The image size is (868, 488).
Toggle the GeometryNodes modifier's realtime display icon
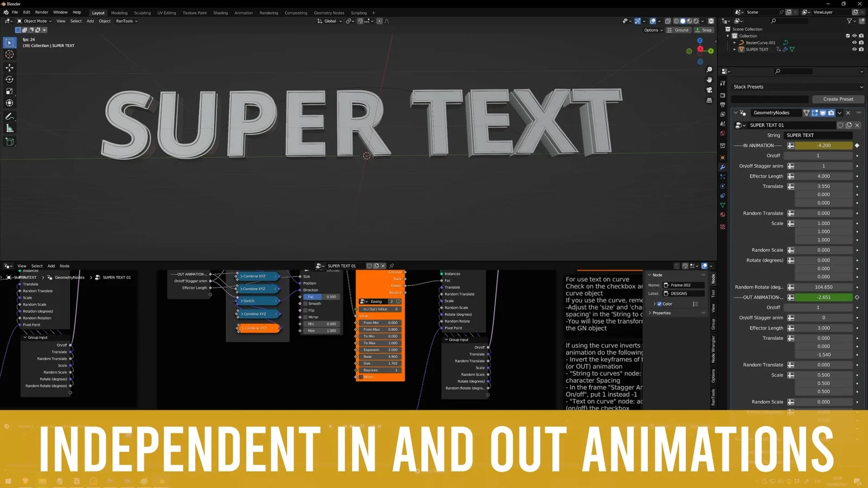coord(822,113)
